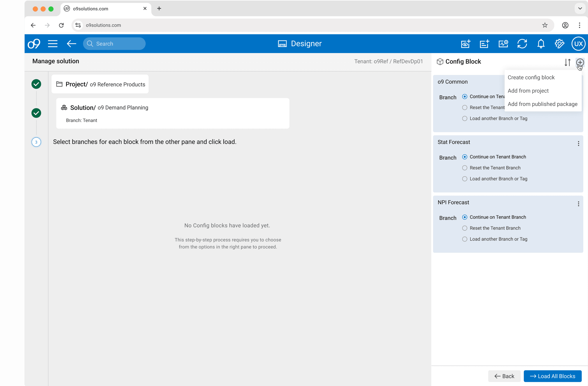Click the Designer workspace icon
588x386 pixels.
pos(282,44)
